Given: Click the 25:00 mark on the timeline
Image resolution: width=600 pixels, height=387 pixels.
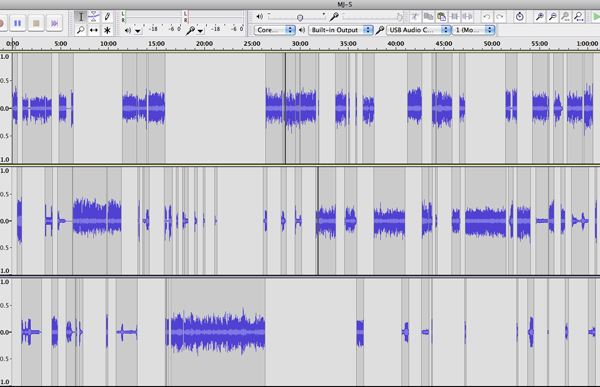Looking at the screenshot, I should pyautogui.click(x=252, y=44).
